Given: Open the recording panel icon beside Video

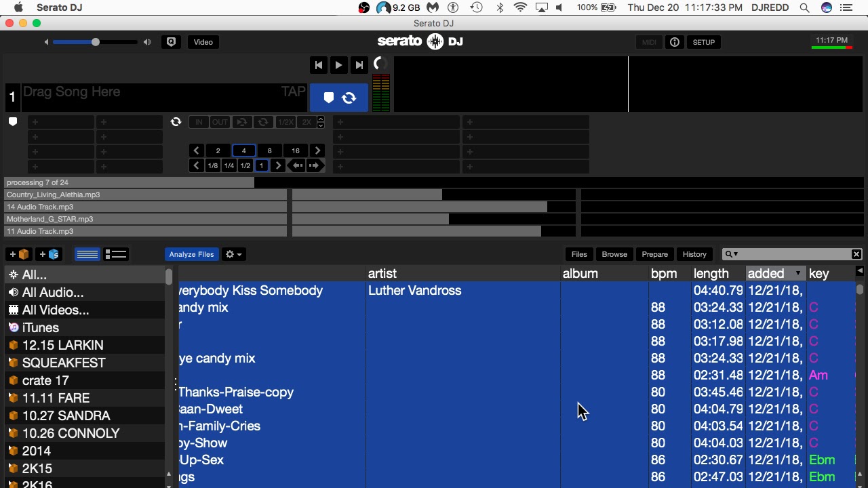Looking at the screenshot, I should click(171, 42).
